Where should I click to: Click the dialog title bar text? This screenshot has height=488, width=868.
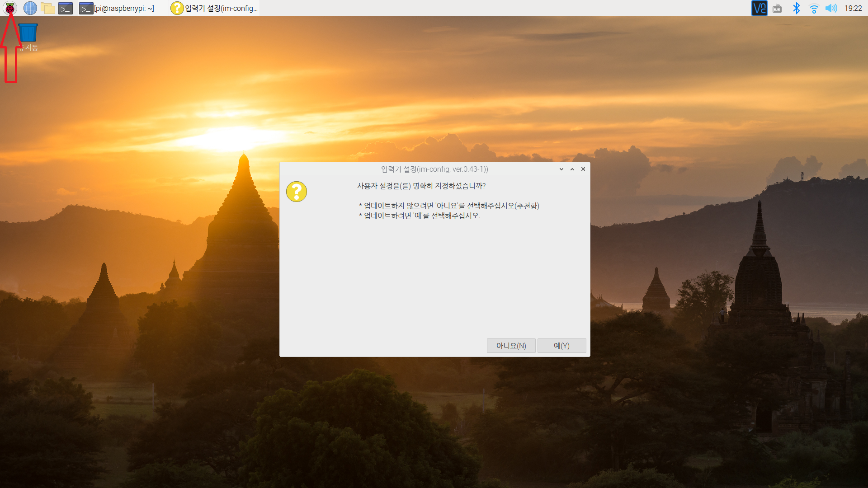click(434, 169)
